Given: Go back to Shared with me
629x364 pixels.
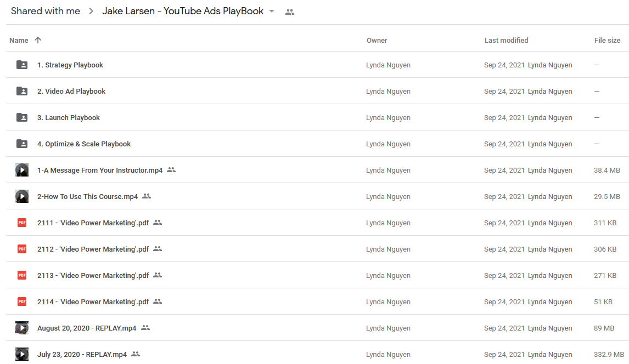Looking at the screenshot, I should coord(46,11).
